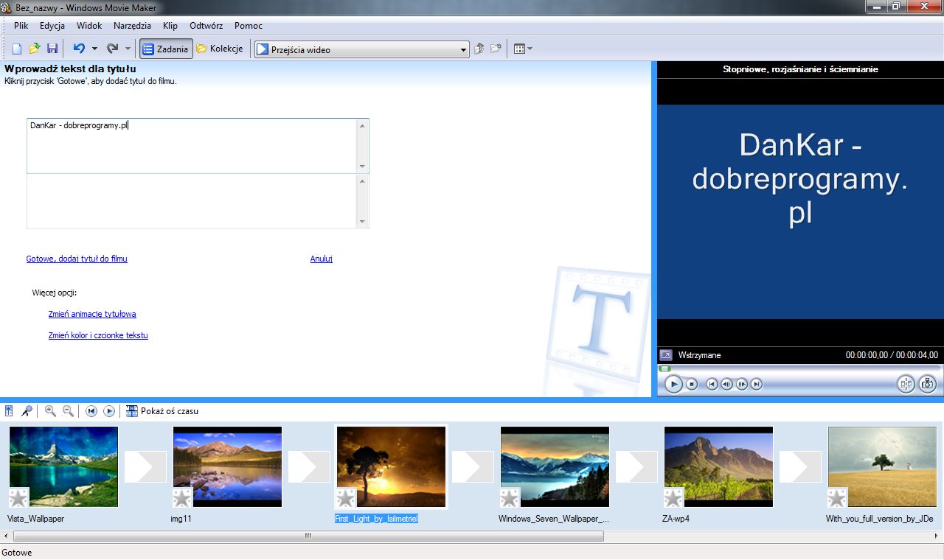Open the views dropdown arrow
Image resolution: width=944 pixels, height=560 pixels.
coord(530,49)
